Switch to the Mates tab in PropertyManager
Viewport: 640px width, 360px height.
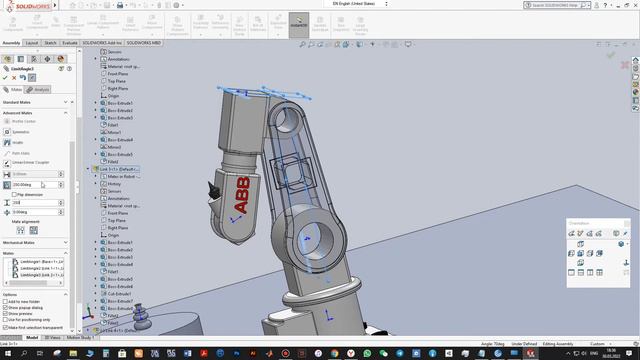(12, 89)
